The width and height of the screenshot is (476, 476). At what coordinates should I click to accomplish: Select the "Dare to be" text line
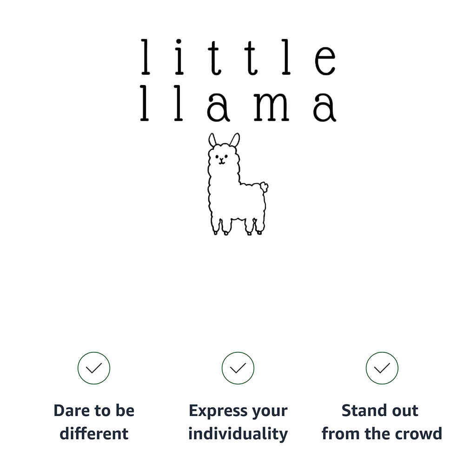click(94, 411)
